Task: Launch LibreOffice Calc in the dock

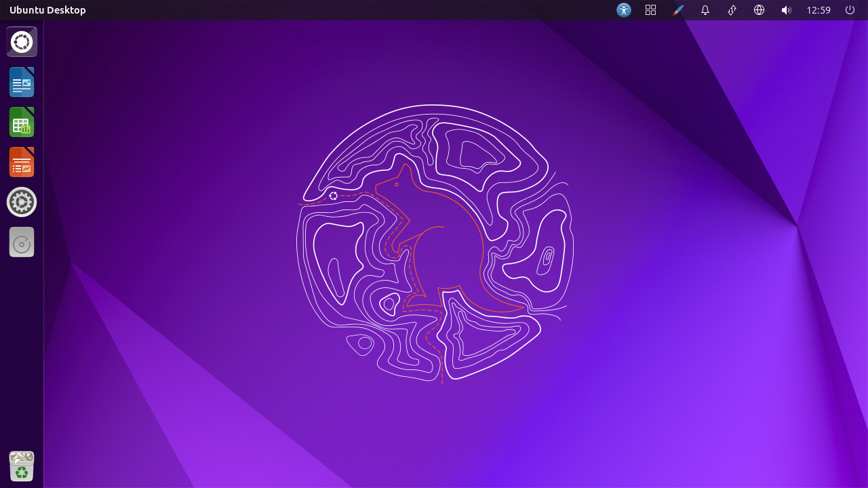Action: [21, 122]
